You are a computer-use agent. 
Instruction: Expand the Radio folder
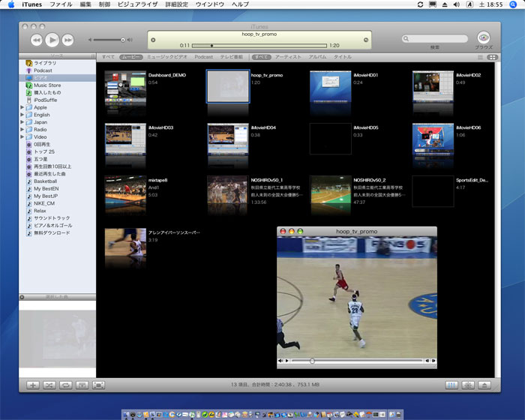tap(22, 129)
